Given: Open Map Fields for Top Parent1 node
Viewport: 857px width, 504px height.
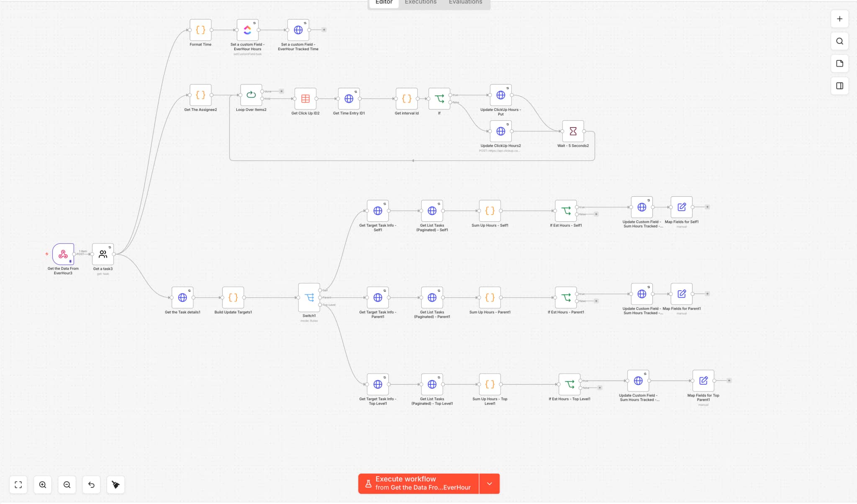Looking at the screenshot, I should 703,381.
